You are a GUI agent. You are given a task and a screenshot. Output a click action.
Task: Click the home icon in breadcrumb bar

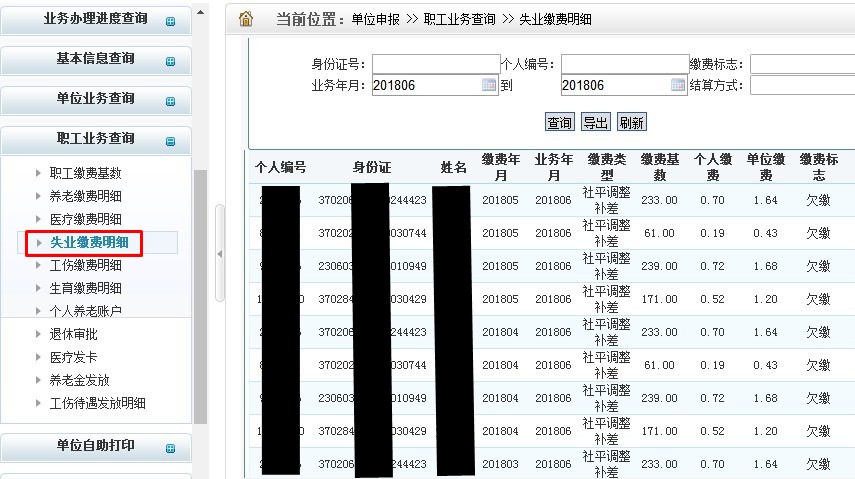point(246,18)
